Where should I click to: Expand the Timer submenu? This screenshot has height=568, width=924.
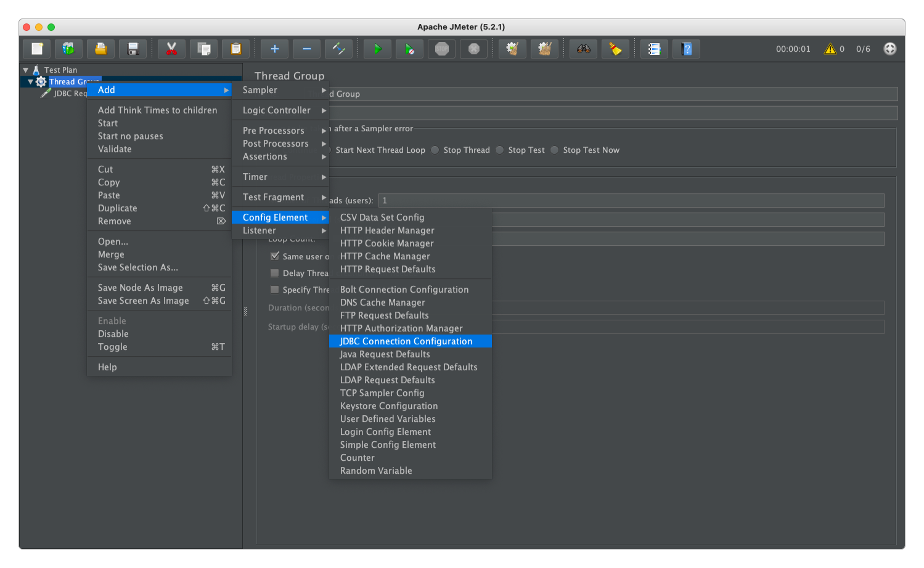[280, 177]
